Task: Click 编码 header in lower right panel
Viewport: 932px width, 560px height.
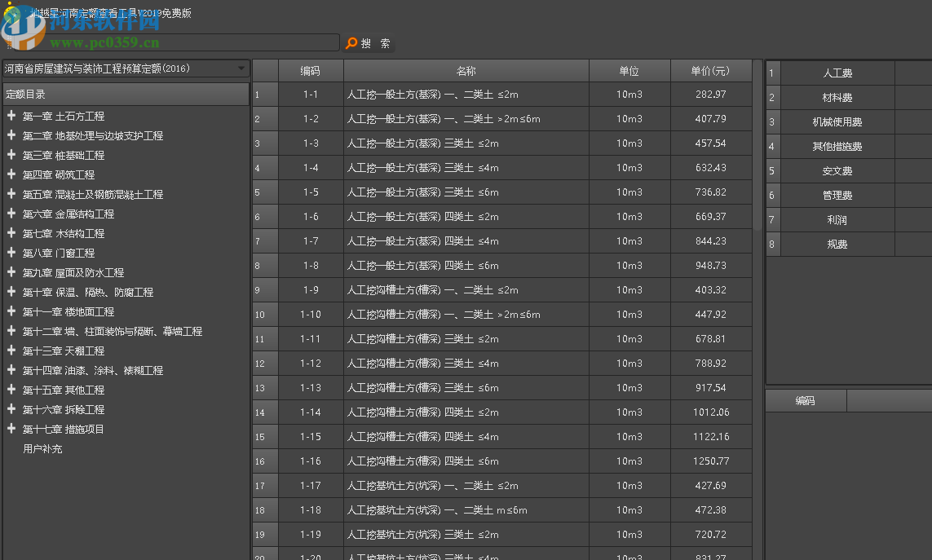Action: (806, 401)
